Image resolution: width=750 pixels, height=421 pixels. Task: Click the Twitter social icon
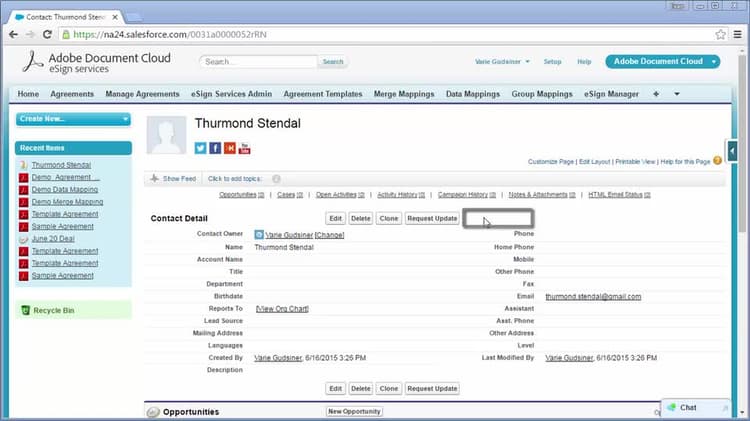(x=200, y=148)
